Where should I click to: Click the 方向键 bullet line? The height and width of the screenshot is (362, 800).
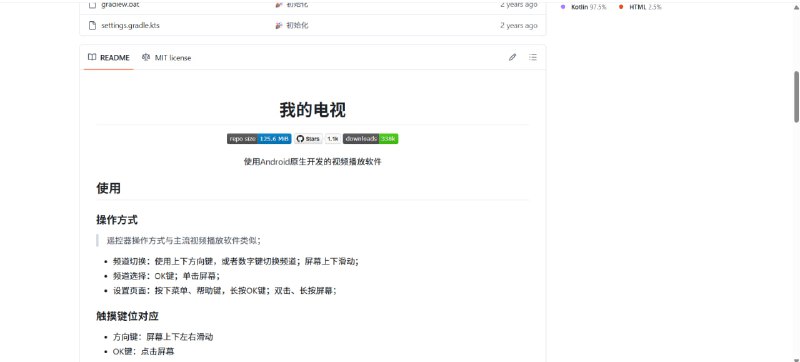163,337
